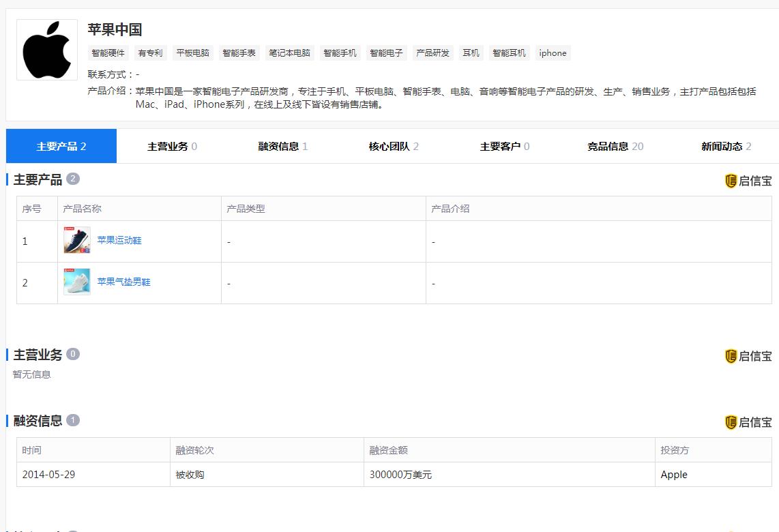Select the 平板电脑 tag
Screen dimensions: 779x532
tap(193, 53)
